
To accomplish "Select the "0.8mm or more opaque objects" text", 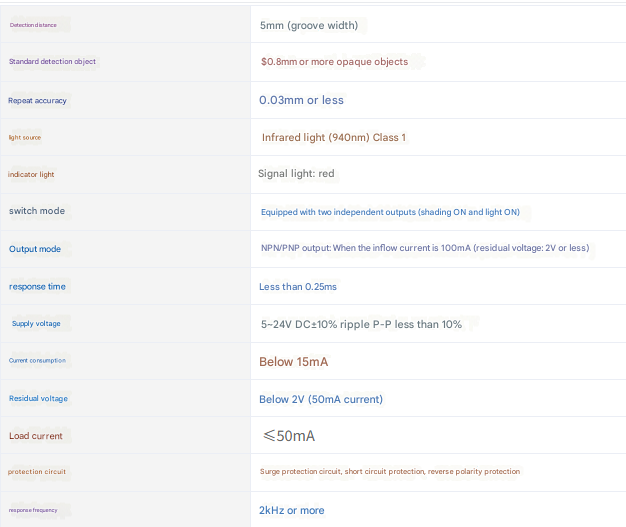I will (x=334, y=62).
